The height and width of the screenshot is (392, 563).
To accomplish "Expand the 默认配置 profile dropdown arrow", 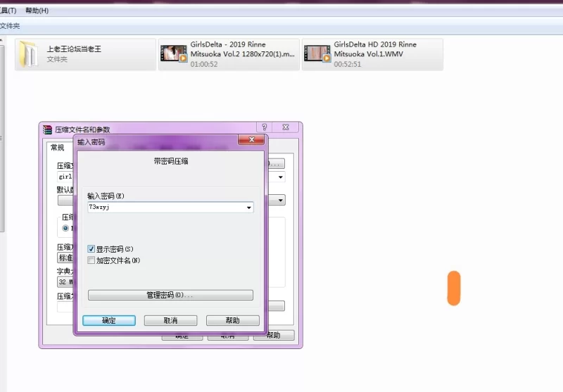I will point(281,200).
